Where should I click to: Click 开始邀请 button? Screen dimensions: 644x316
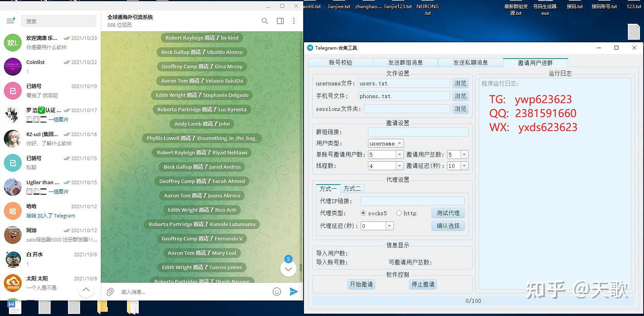[x=361, y=284]
